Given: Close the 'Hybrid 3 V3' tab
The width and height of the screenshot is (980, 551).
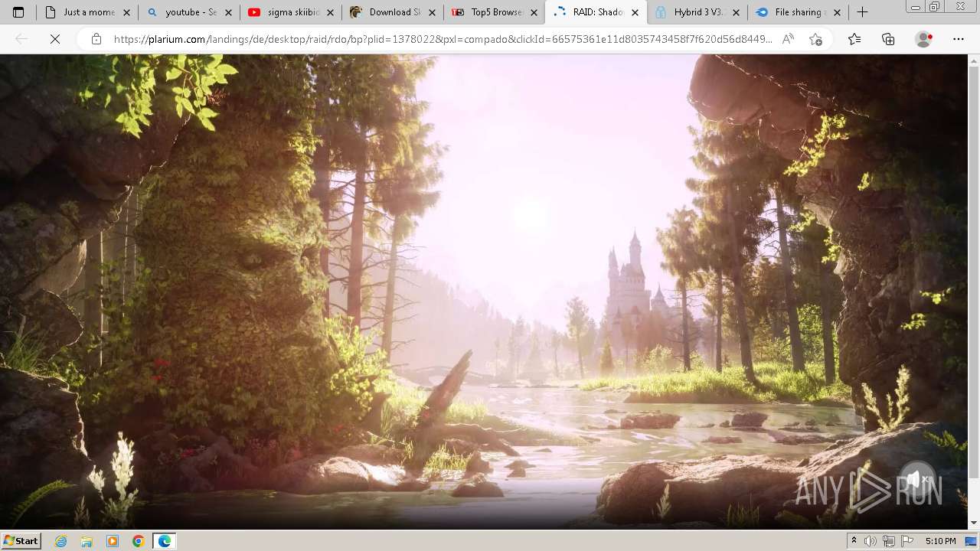Looking at the screenshot, I should coord(737,12).
